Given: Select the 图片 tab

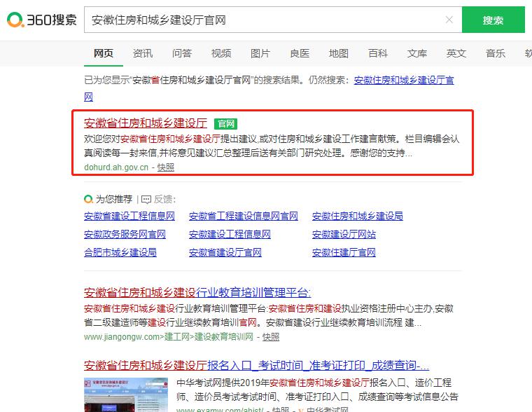Looking at the screenshot, I should 260,53.
